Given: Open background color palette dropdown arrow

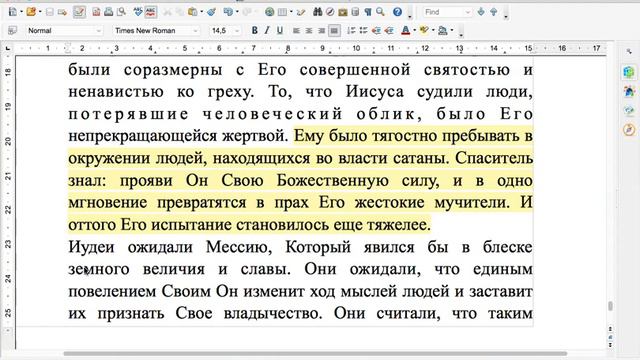Looking at the screenshot, I should [452, 31].
